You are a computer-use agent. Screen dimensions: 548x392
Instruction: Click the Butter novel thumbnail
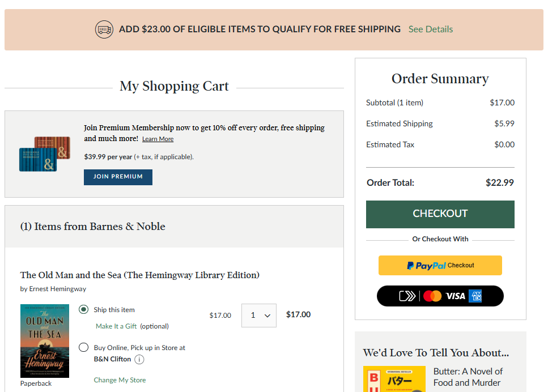click(x=394, y=378)
